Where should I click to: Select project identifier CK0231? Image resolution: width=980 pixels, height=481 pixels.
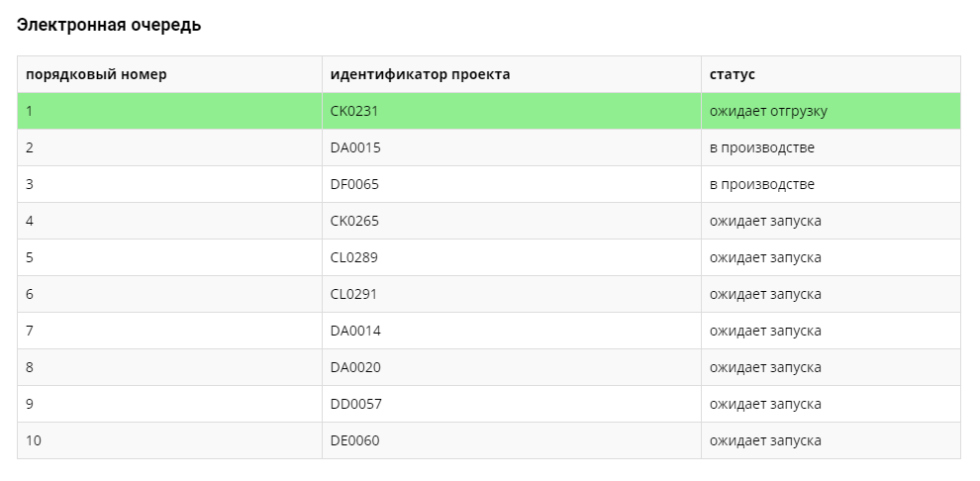coord(354,111)
